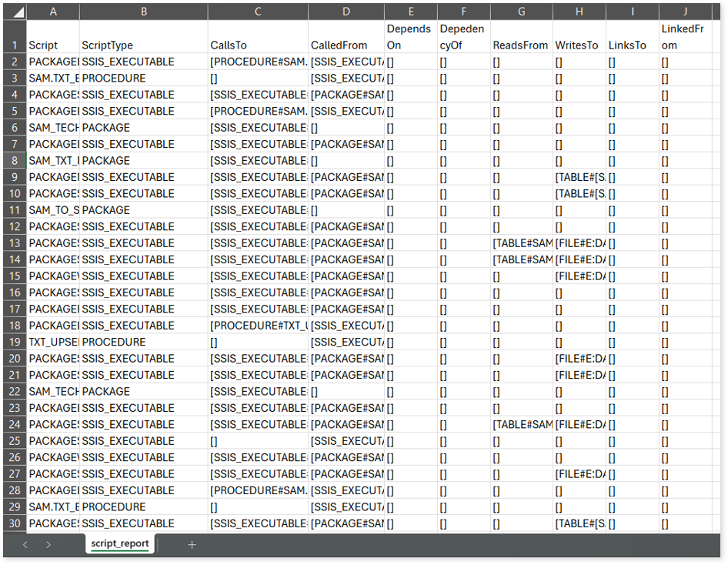
Task: Select column H header
Action: tap(579, 12)
